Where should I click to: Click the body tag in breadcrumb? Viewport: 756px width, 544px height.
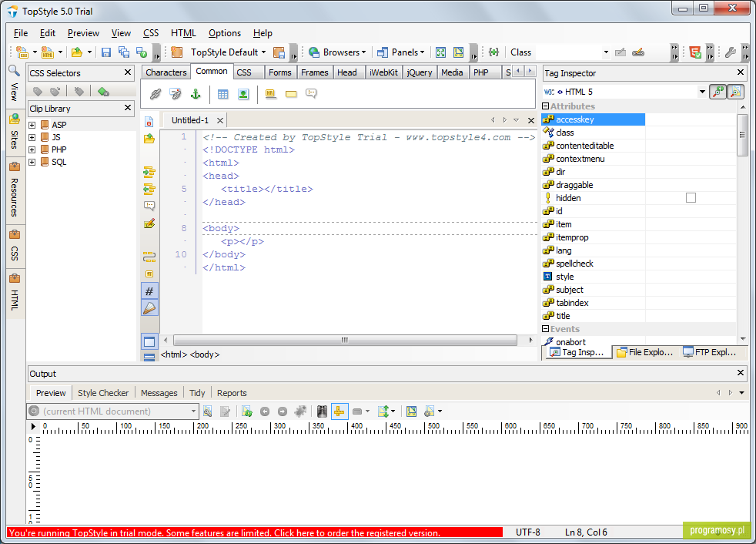tap(205, 354)
